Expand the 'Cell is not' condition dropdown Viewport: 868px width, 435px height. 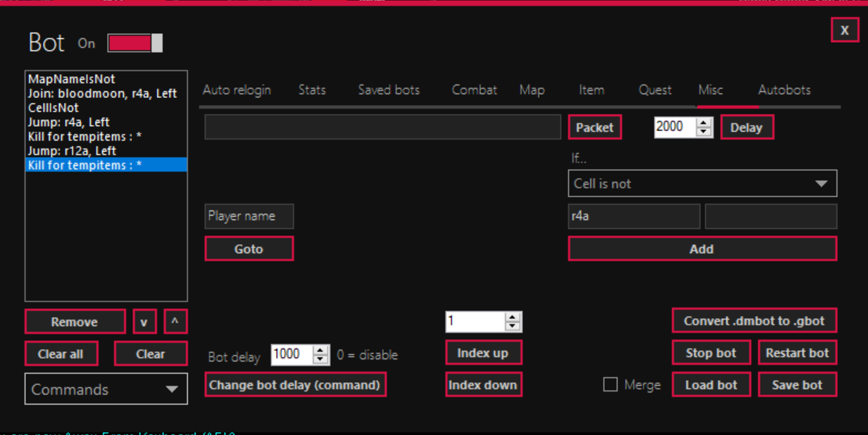point(703,183)
